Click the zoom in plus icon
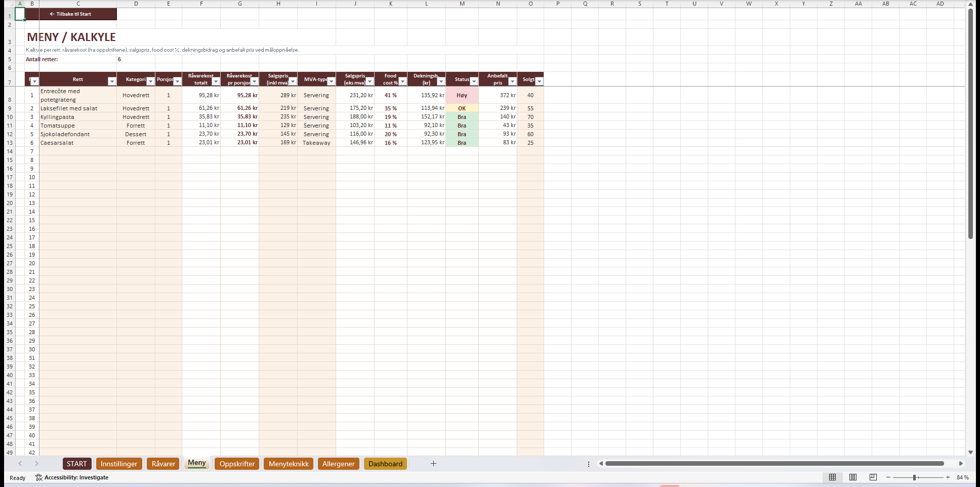Viewport: 980px width, 487px height. point(948,477)
